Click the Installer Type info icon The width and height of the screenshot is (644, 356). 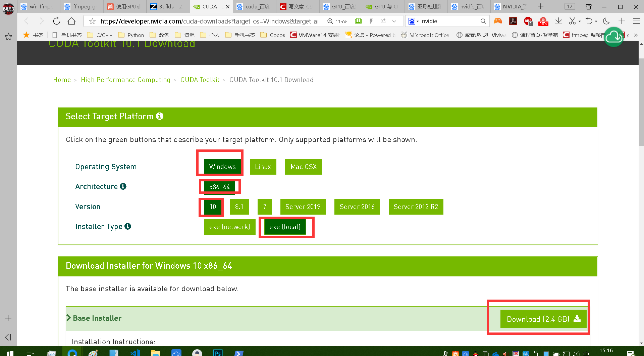coord(128,226)
